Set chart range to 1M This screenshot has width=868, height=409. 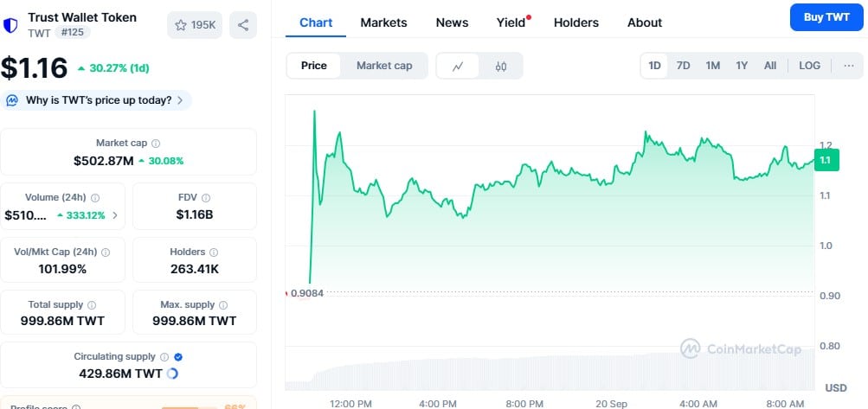(x=712, y=66)
